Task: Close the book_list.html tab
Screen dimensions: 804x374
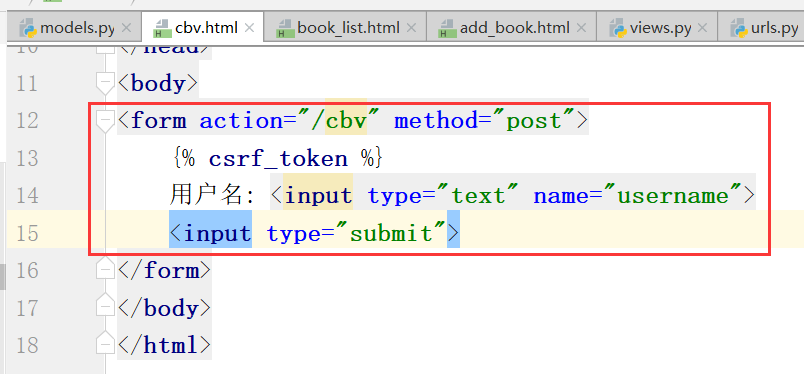Action: point(411,28)
